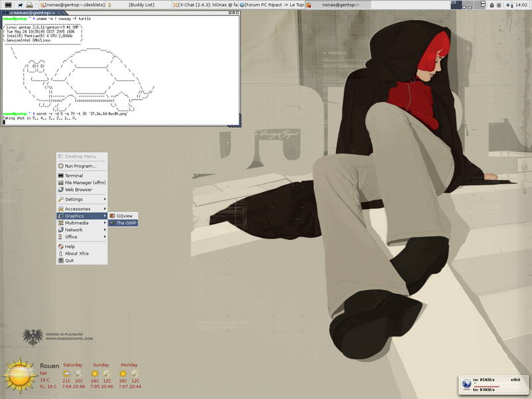Viewport: 532px width, 399px height.
Task: Click the Rouen city name in weather desklet
Action: pyautogui.click(x=49, y=366)
